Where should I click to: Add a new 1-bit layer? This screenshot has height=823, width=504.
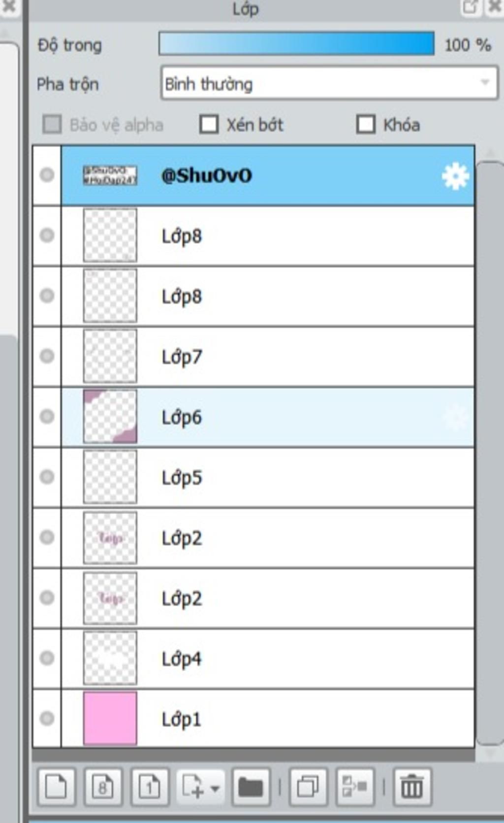(150, 787)
